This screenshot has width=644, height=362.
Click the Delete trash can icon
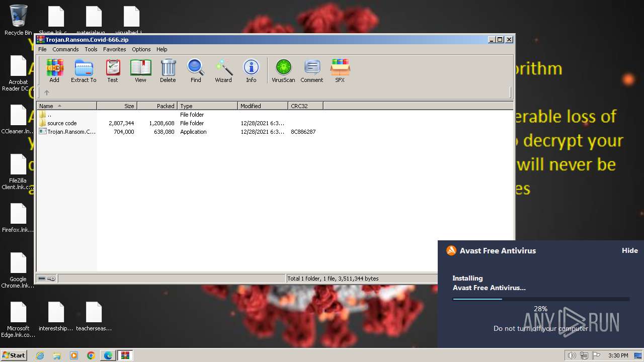168,71
